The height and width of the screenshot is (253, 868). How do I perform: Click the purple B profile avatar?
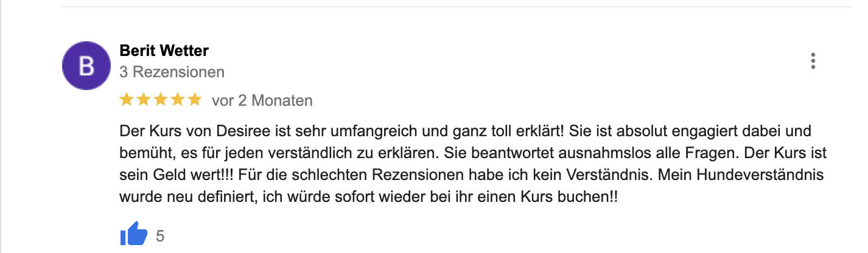click(87, 66)
